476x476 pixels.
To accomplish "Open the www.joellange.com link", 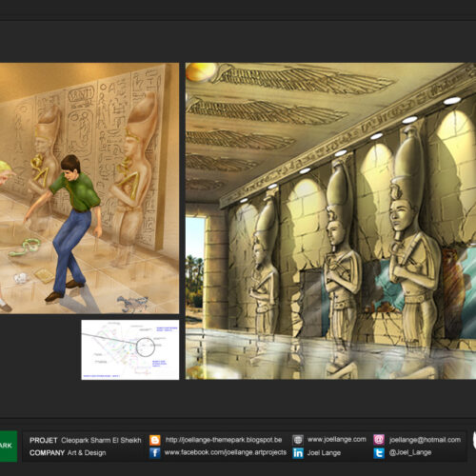I will pos(337,440).
